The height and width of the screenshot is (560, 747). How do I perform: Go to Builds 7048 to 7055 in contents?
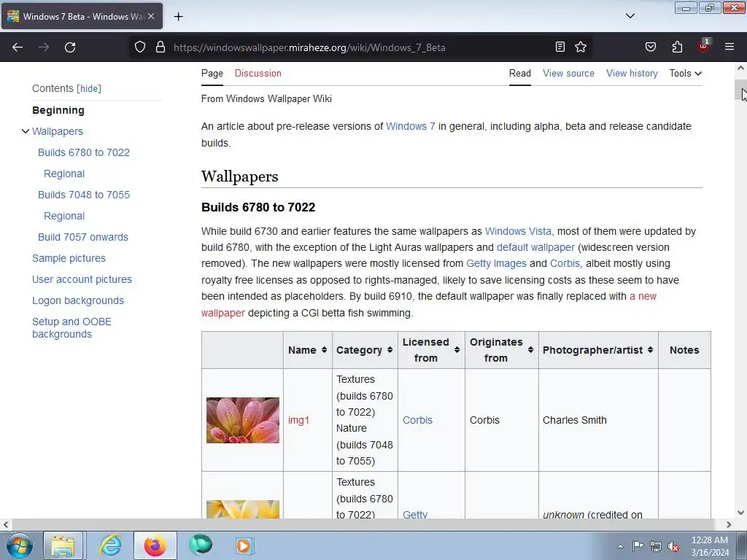(84, 195)
